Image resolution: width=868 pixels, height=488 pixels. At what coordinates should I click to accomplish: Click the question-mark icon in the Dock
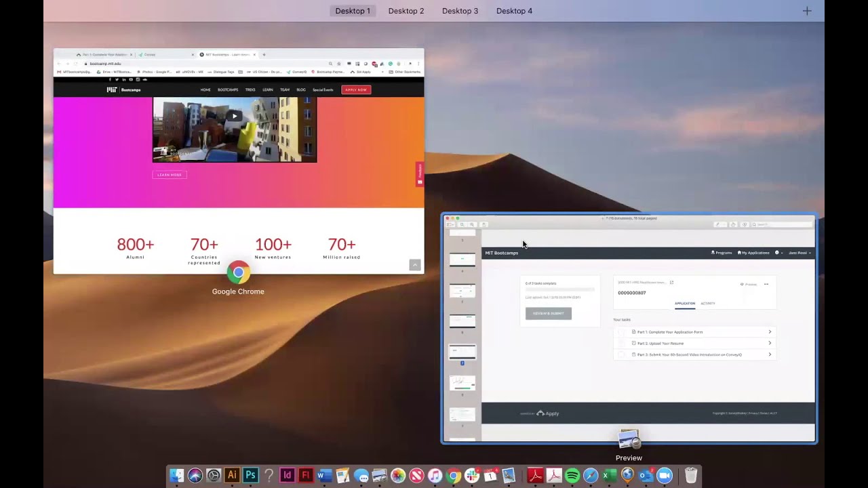click(x=269, y=476)
